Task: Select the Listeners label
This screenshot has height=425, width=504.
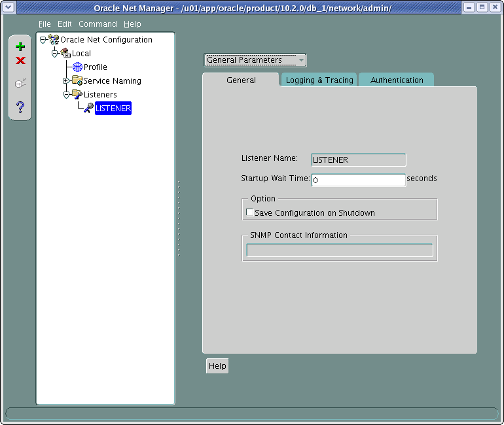Action: 100,95
